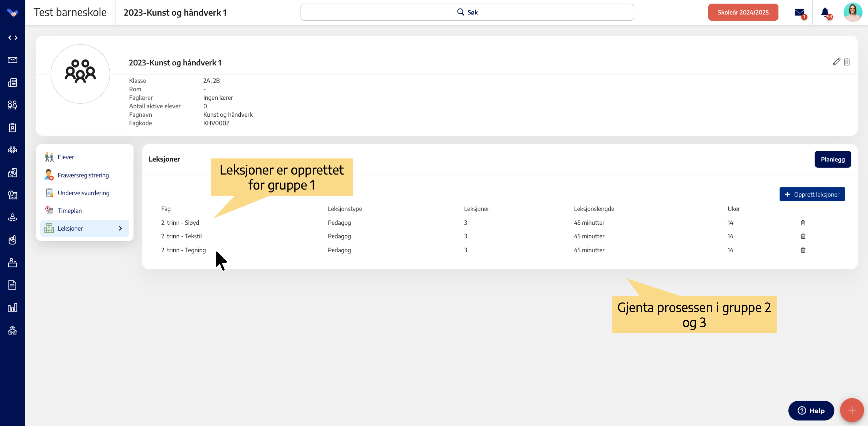The height and width of the screenshot is (426, 868).
Task: Click 45 minutter in the Sløyd row
Action: pos(589,223)
